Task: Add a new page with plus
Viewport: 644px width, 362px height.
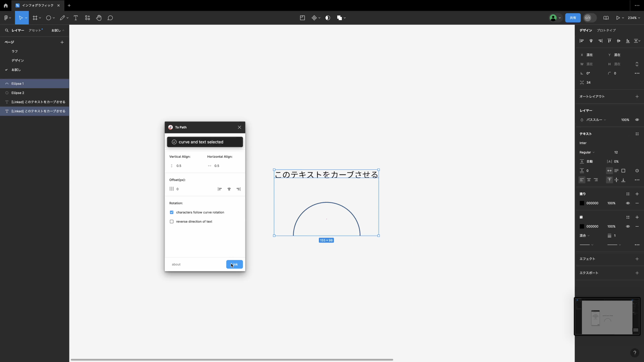Action: [x=62, y=42]
